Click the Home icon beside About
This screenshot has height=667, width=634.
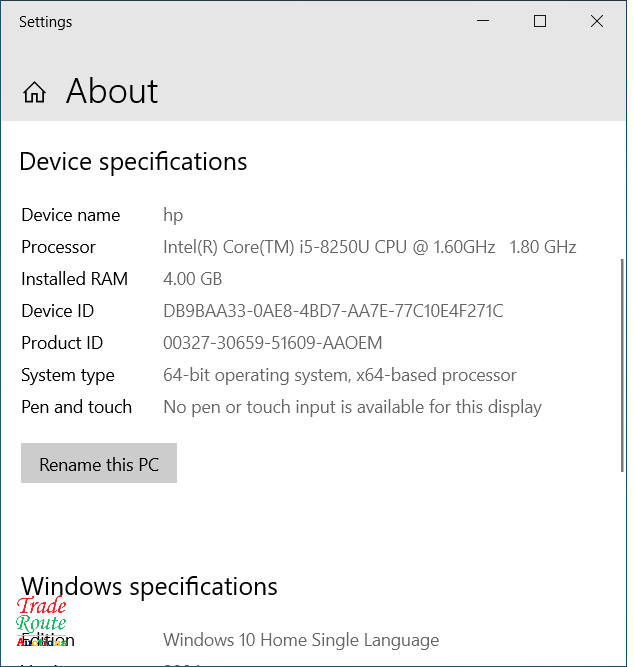[x=35, y=92]
